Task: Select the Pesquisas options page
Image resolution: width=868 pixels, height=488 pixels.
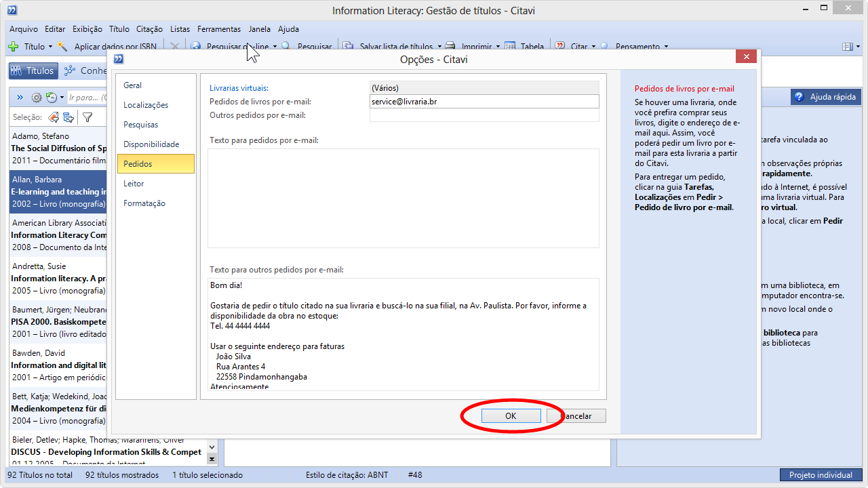Action: click(156, 125)
